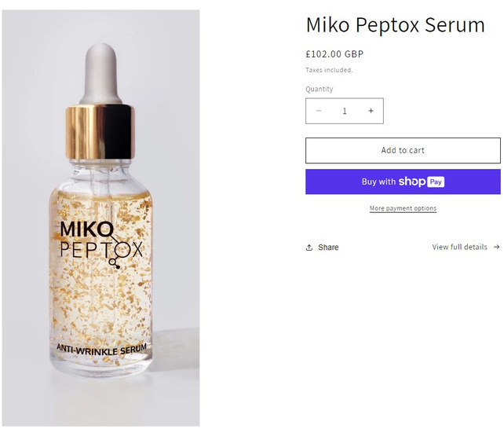Click the Quantity label
This screenshot has height=429, width=504.
(319, 89)
